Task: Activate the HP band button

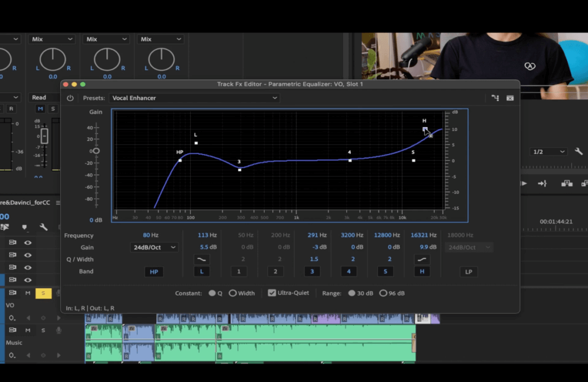Action: click(154, 271)
